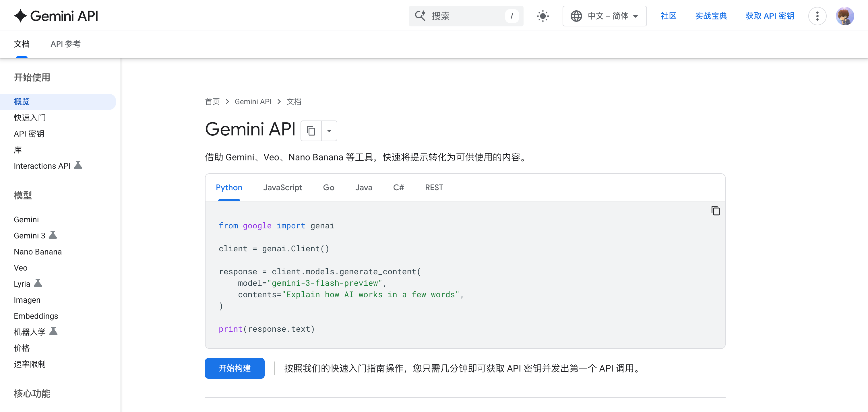Screen dimensions: 868x412
Task: Click the Gemini API star logo
Action: [x=20, y=16]
